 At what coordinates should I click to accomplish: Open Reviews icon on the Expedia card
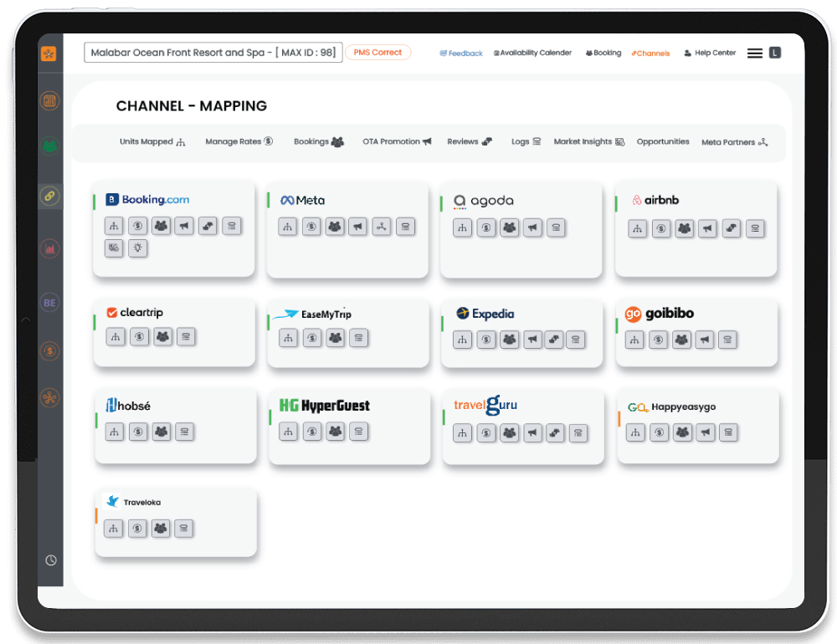[553, 340]
